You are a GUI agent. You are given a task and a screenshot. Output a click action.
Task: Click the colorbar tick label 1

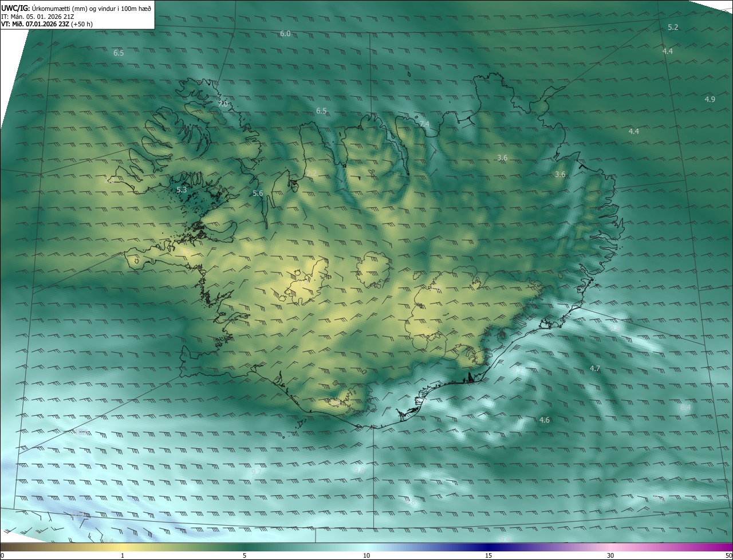tap(123, 555)
